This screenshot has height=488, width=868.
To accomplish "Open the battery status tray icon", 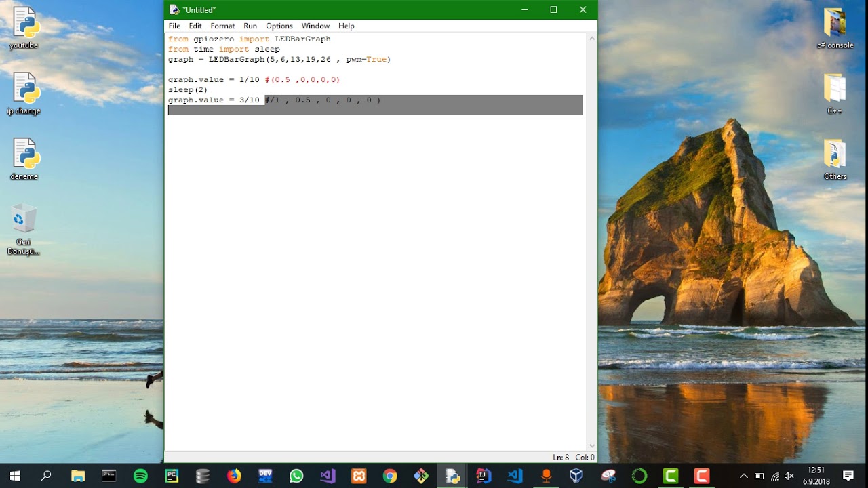I will point(759,476).
